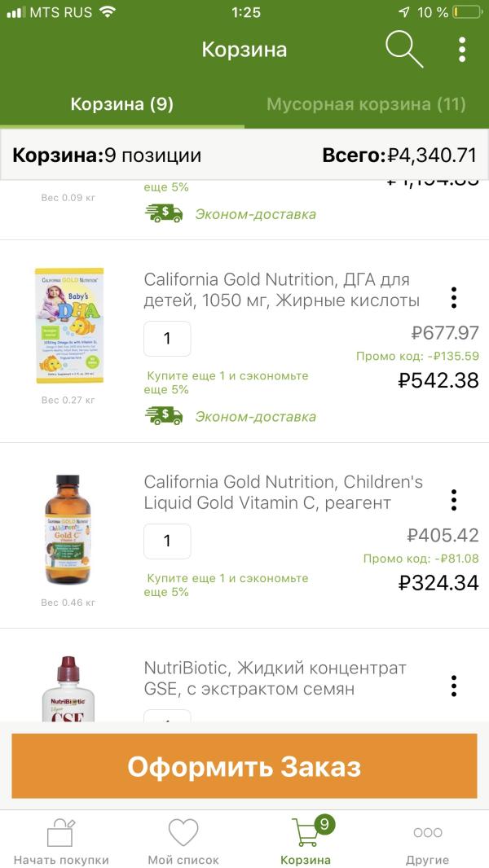The image size is (489, 868).
Task: Switch to the Корзина (9) tab
Action: click(122, 104)
